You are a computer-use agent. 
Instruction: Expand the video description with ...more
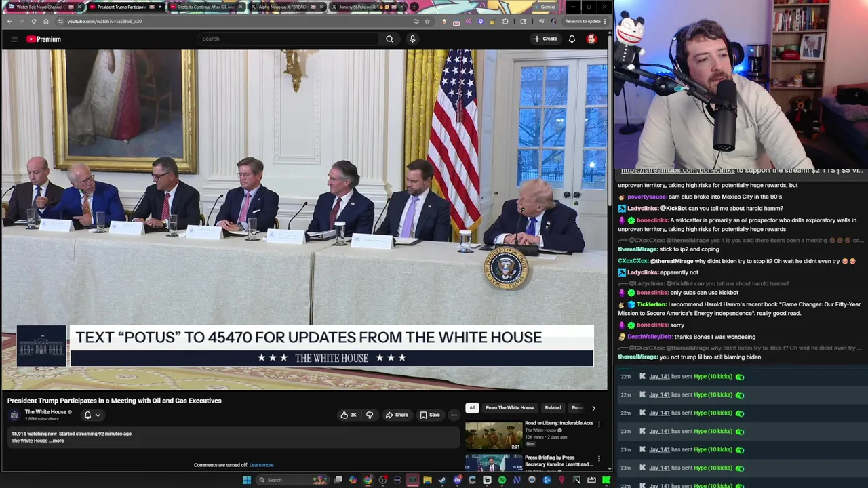coord(58,441)
